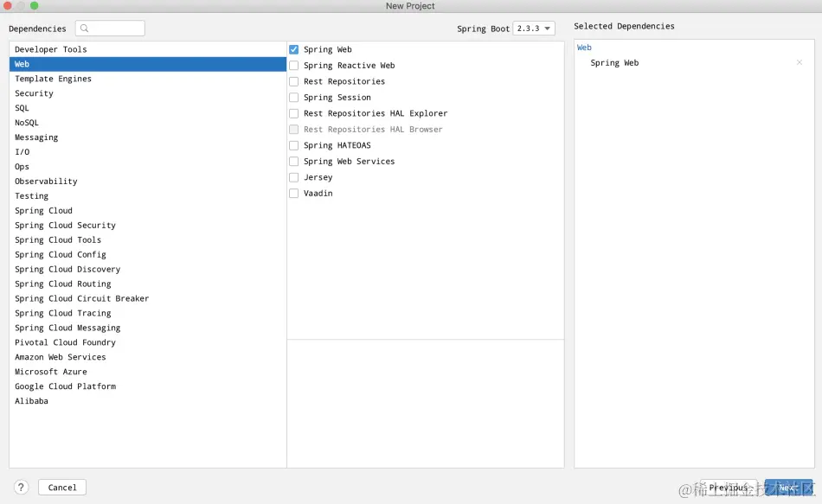The height and width of the screenshot is (504, 822).
Task: Select the highlighted Web category
Action: click(148, 64)
